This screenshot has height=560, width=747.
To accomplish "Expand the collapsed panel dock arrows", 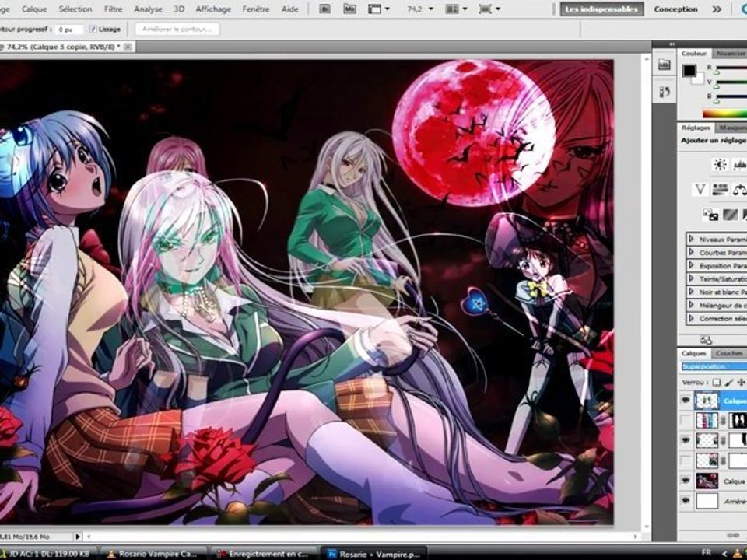I will coord(672,44).
